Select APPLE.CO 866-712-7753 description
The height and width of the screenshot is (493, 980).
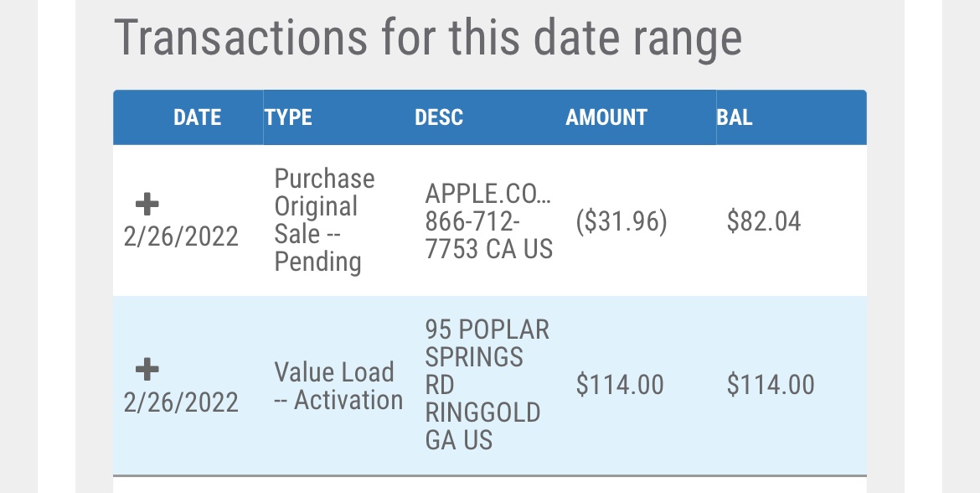point(489,221)
